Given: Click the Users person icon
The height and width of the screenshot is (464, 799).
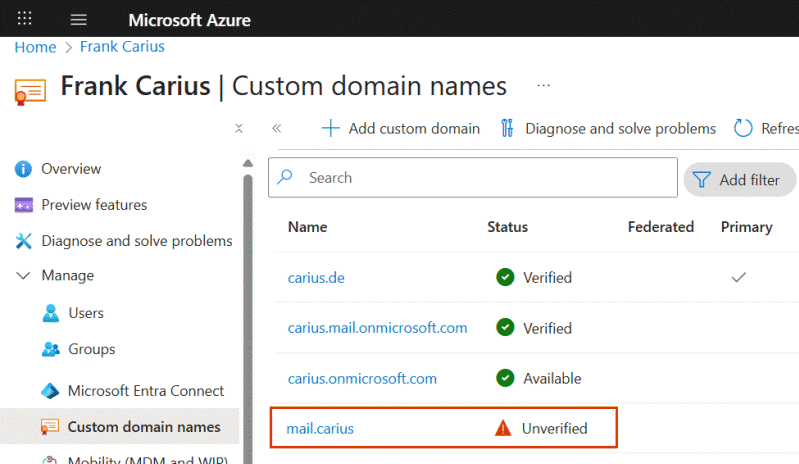Looking at the screenshot, I should [50, 313].
